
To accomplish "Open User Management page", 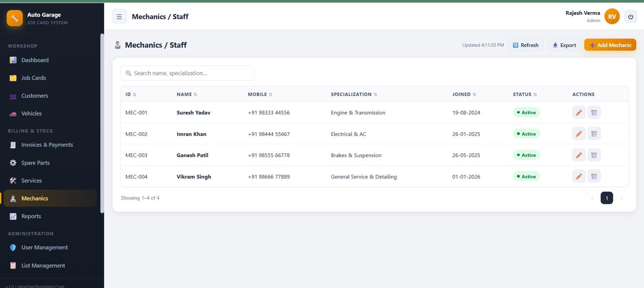I will coord(50,247).
